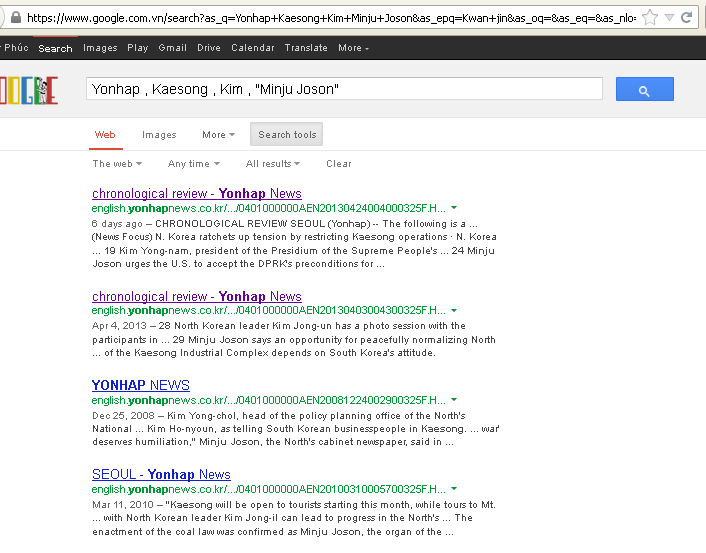Open The web filter dropdown
This screenshot has height=553, width=706.
point(117,163)
